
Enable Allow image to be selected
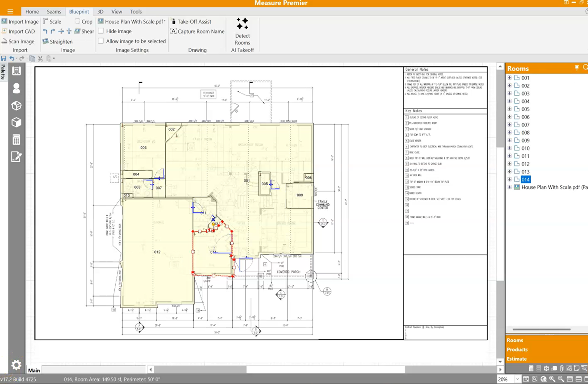(x=101, y=41)
